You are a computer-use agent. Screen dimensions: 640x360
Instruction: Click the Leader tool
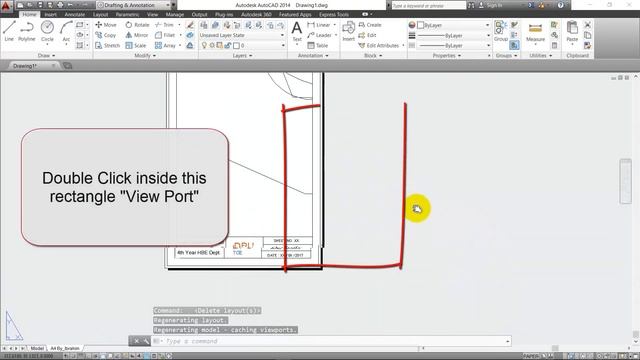click(319, 35)
